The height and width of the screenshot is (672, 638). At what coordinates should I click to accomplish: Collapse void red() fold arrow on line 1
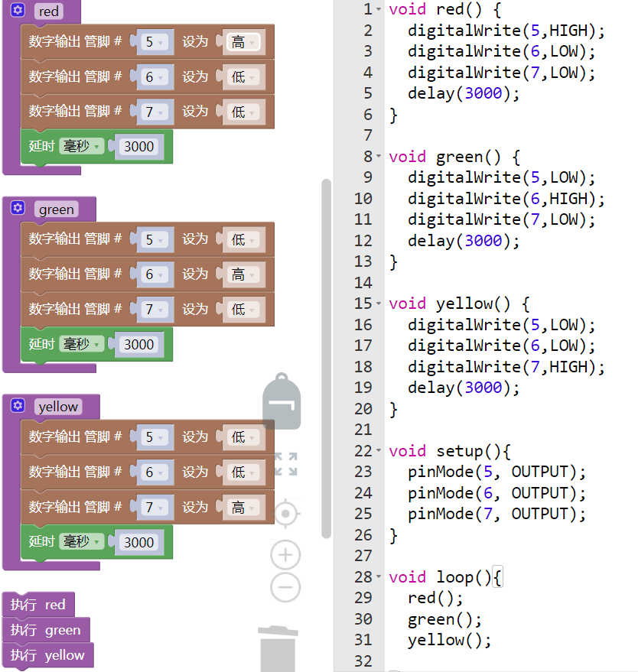click(x=379, y=9)
